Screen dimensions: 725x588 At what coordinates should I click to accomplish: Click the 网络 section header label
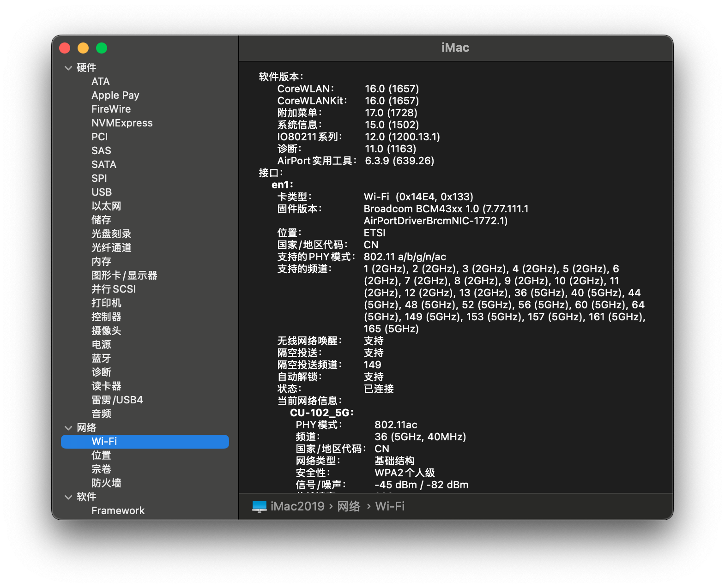(86, 428)
